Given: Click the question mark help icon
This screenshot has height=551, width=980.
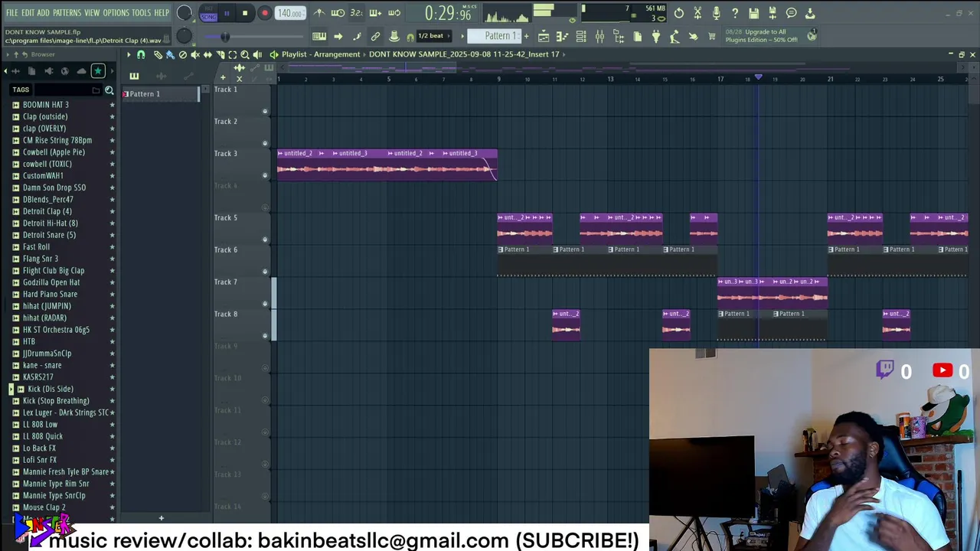Looking at the screenshot, I should [x=735, y=13].
